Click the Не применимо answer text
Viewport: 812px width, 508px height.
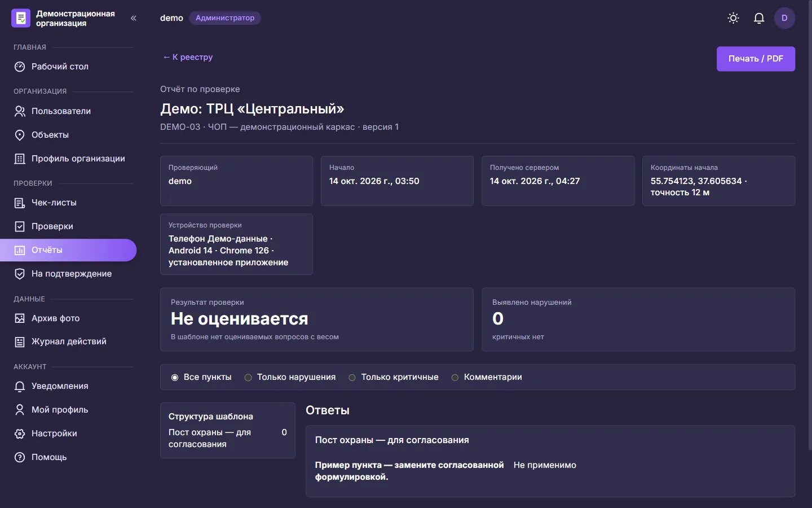(545, 465)
